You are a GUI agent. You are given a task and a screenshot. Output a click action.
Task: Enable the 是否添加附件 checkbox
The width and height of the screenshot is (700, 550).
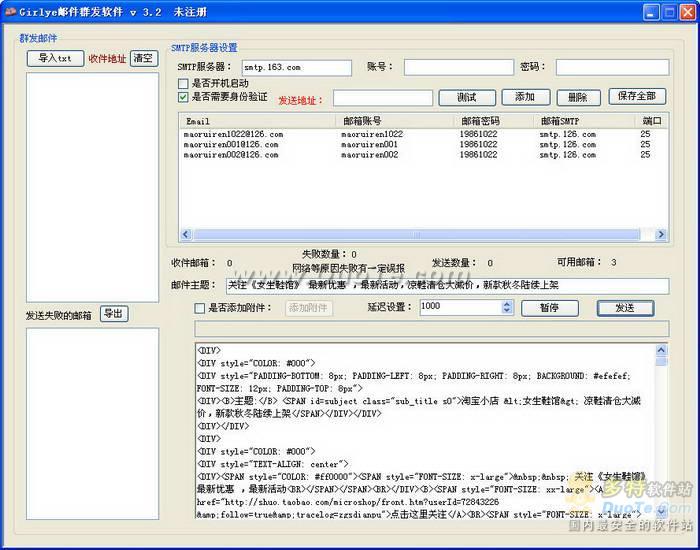[200, 308]
